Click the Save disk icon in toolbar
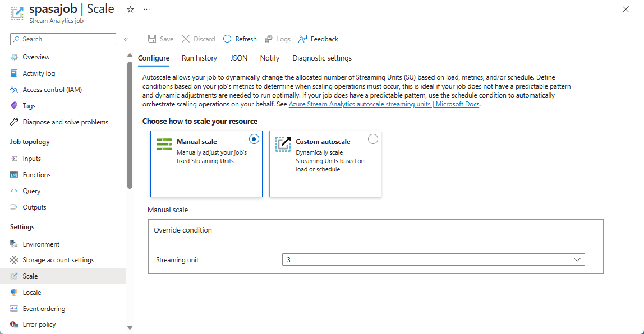The image size is (644, 334). (x=152, y=39)
